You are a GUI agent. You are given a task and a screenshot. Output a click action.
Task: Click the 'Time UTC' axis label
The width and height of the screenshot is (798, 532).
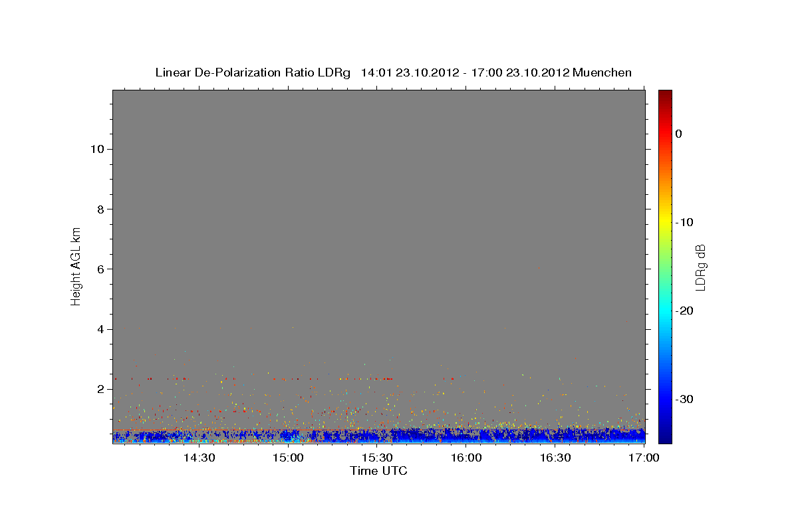[x=378, y=471]
